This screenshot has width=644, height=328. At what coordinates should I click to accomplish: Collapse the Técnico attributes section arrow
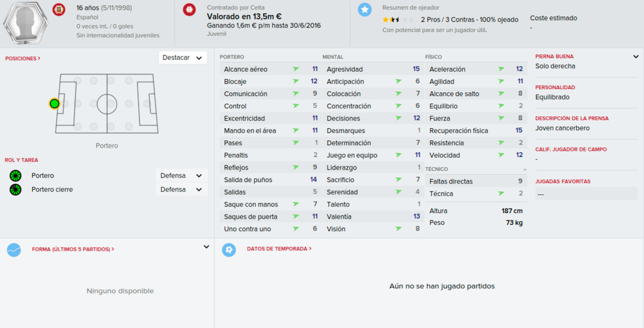(x=525, y=170)
